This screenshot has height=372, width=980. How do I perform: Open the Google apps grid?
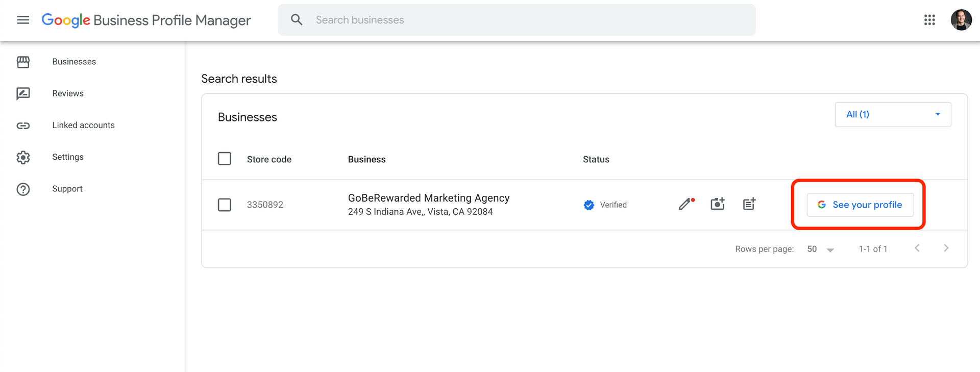[x=929, y=20]
